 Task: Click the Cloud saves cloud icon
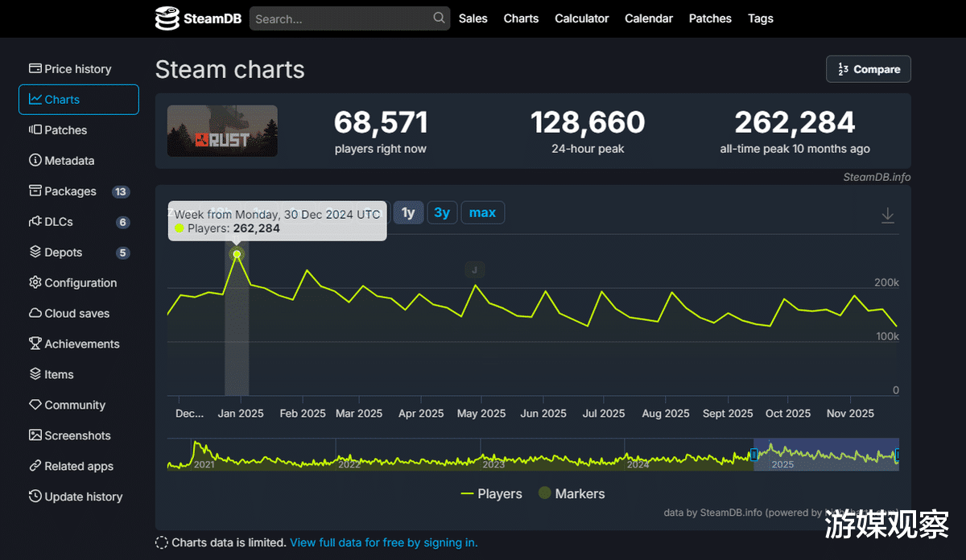tap(35, 313)
